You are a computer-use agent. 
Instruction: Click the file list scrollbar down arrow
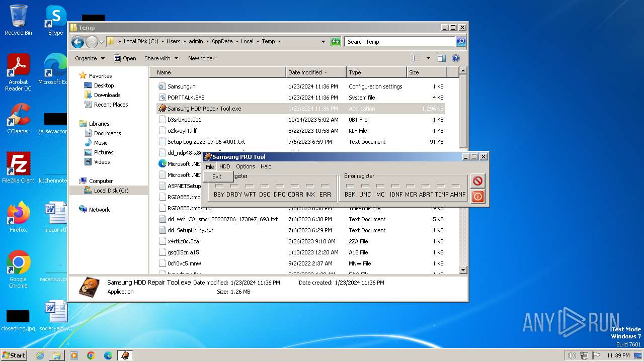tap(463, 270)
